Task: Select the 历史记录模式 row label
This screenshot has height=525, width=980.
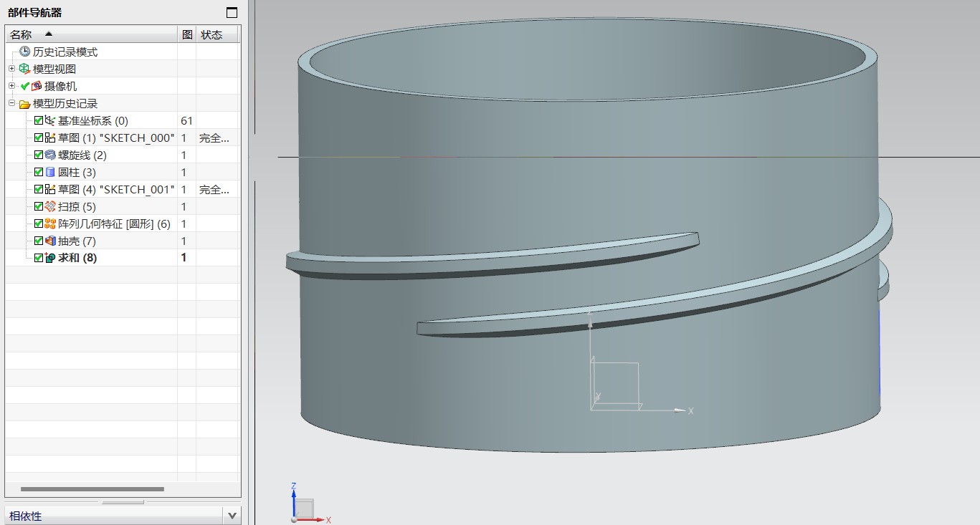Action: (x=65, y=52)
